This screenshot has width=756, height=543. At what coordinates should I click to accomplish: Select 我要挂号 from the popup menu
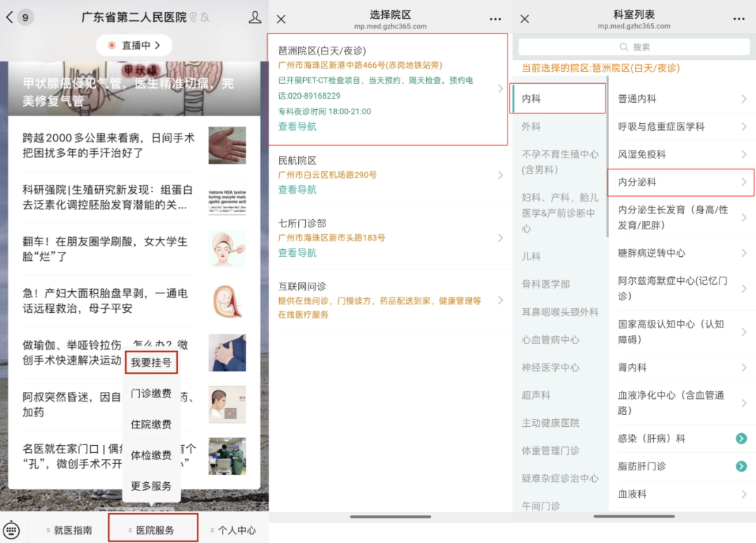[x=151, y=362]
